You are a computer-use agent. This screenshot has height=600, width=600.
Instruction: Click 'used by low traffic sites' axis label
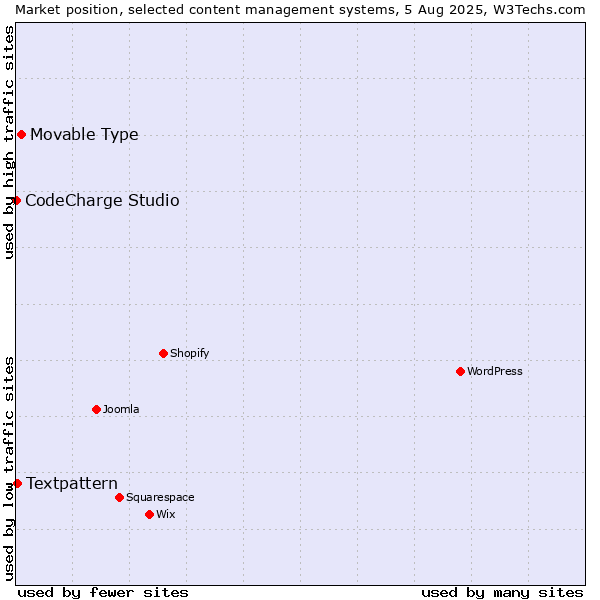(9, 469)
